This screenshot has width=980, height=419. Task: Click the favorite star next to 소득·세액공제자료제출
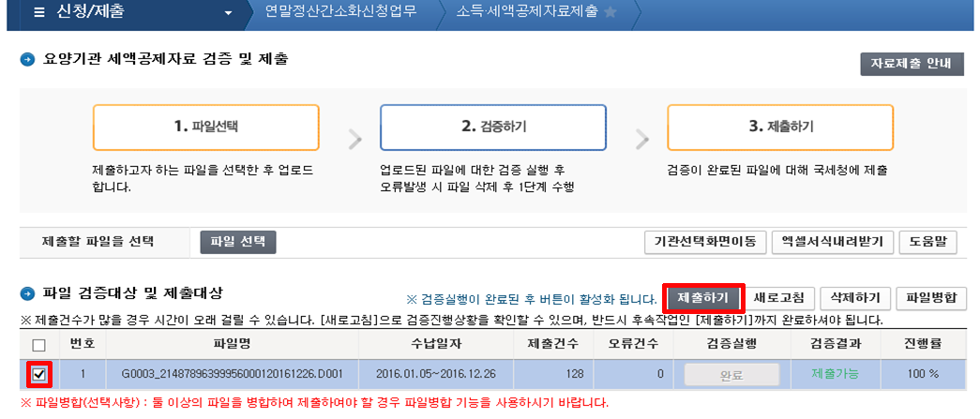point(610,13)
